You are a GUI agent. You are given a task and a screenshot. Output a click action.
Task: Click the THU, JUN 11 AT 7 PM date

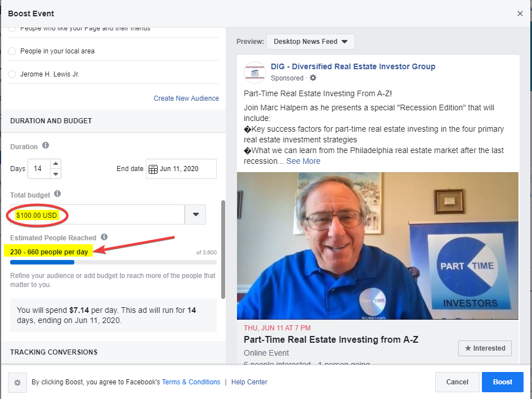pos(277,328)
